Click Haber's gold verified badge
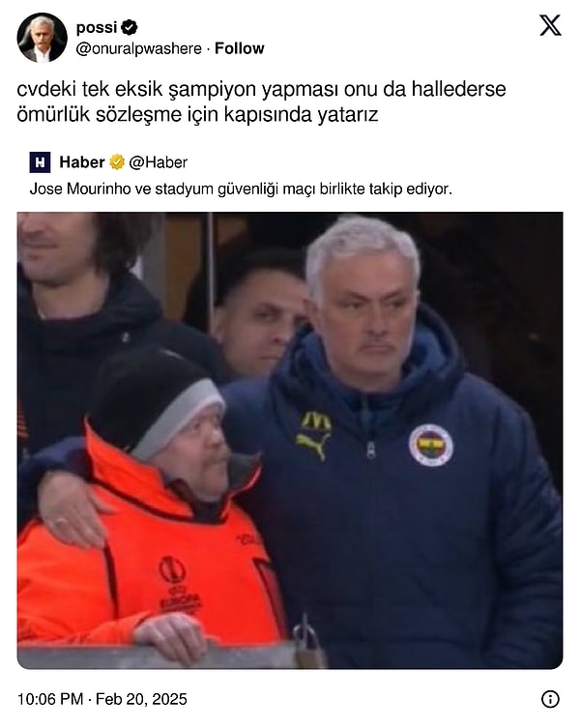The height and width of the screenshot is (728, 580). (117, 162)
